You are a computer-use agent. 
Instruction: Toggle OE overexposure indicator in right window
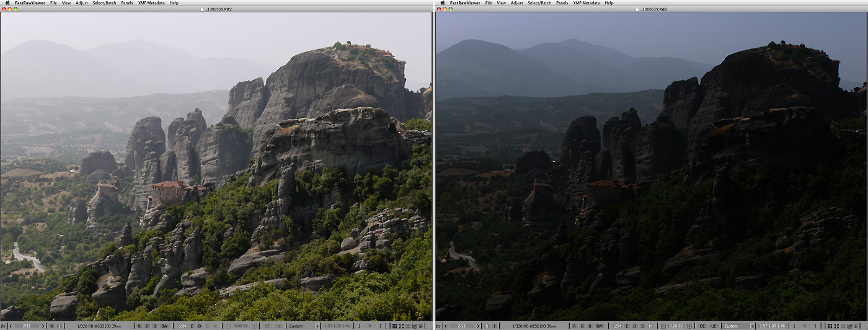click(x=702, y=326)
